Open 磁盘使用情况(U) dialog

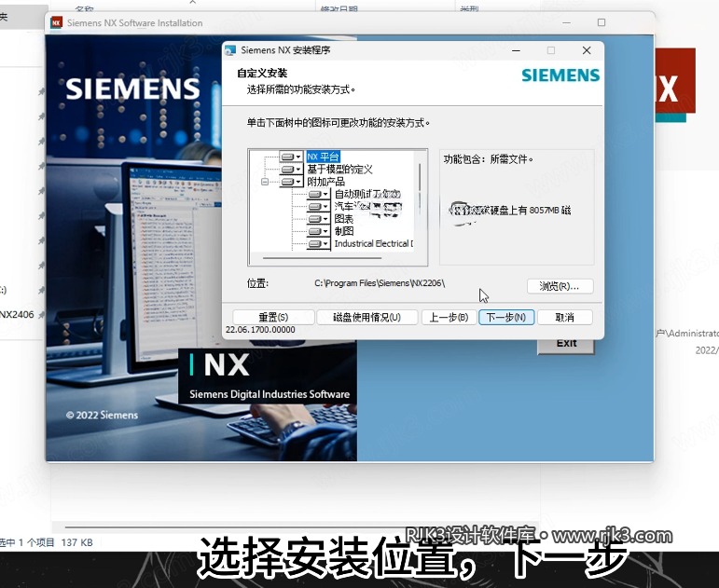(x=366, y=317)
